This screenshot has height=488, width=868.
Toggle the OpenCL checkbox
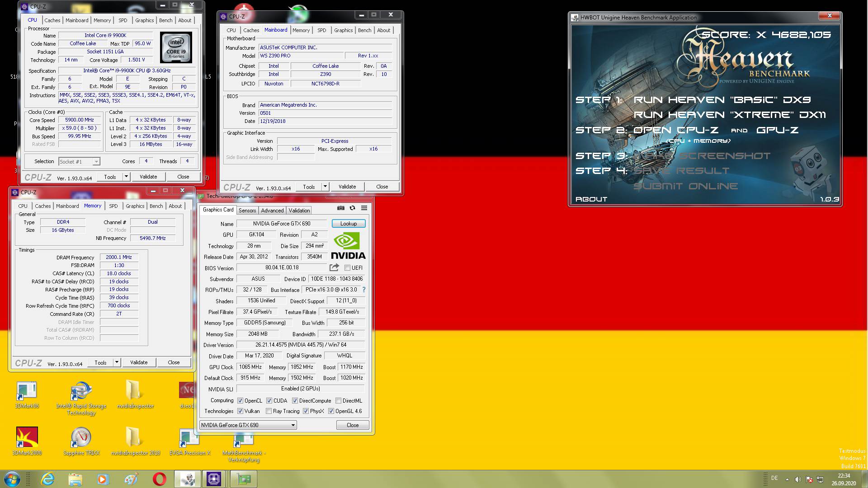point(240,401)
